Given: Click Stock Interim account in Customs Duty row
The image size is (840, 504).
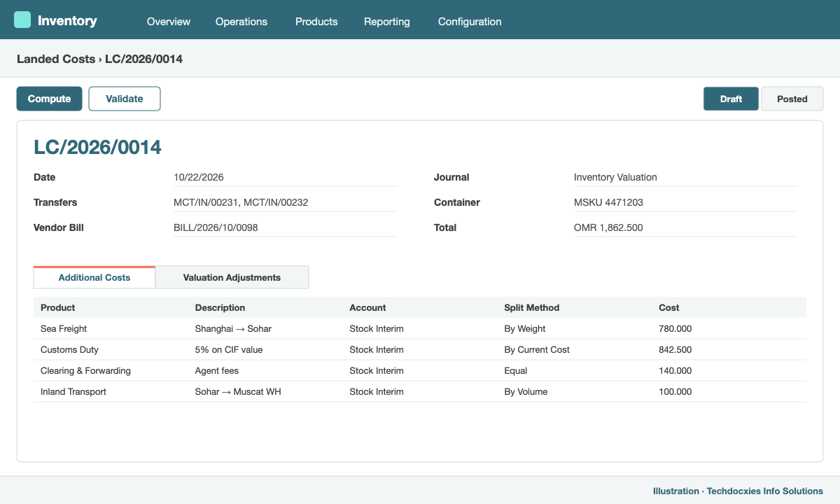Looking at the screenshot, I should coord(377,349).
